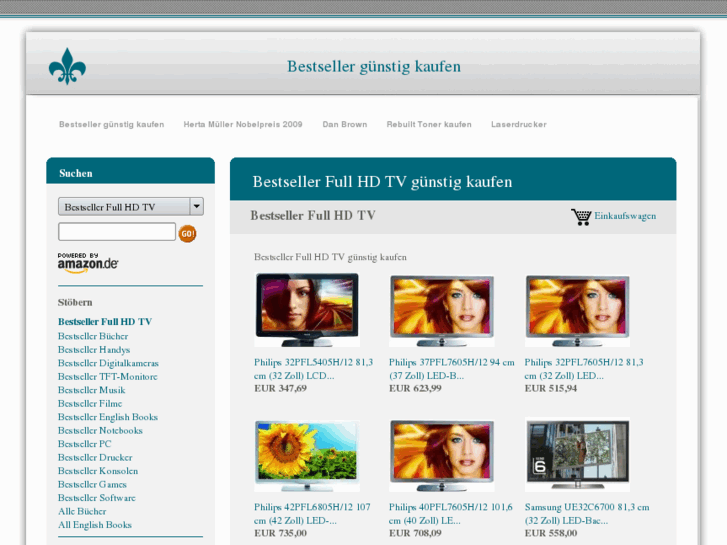The width and height of the screenshot is (727, 545).
Task: Click price EUR 735,00
Action: [x=281, y=533]
